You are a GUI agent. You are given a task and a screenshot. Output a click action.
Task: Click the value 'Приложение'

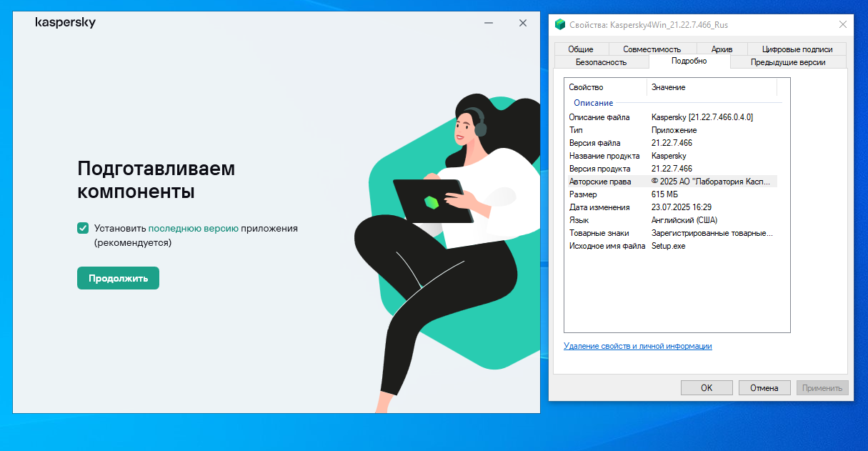tap(674, 130)
